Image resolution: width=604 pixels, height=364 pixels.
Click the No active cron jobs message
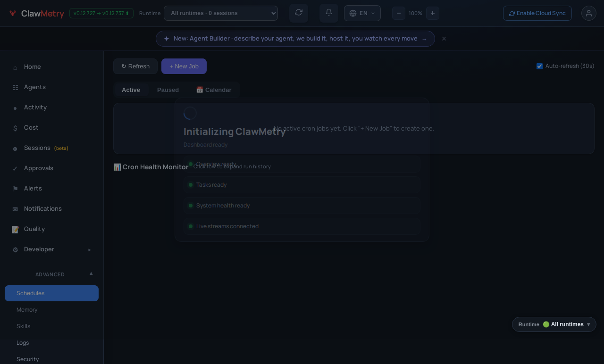pyautogui.click(x=354, y=128)
